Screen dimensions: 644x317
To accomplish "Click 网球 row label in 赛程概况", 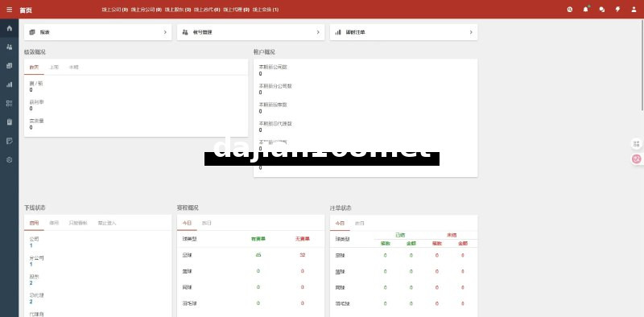I will [x=187, y=287].
